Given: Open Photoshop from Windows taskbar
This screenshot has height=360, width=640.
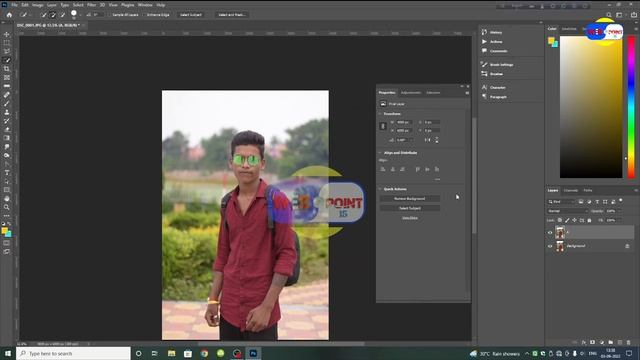Looking at the screenshot, I should pos(253,353).
